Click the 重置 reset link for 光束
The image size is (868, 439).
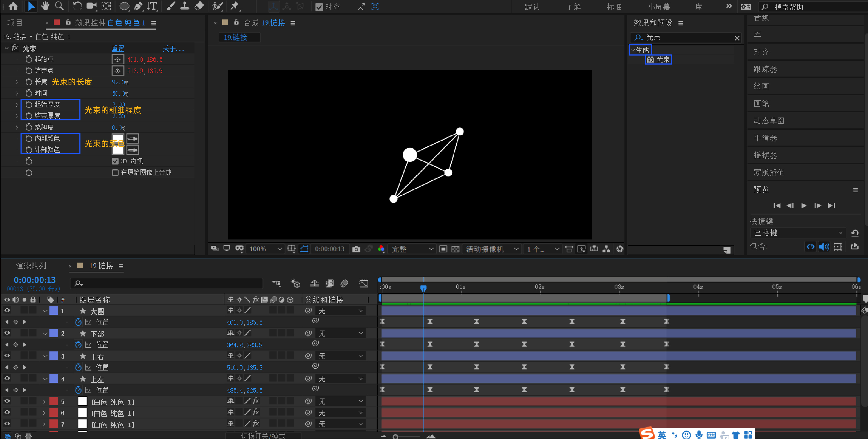coord(118,49)
